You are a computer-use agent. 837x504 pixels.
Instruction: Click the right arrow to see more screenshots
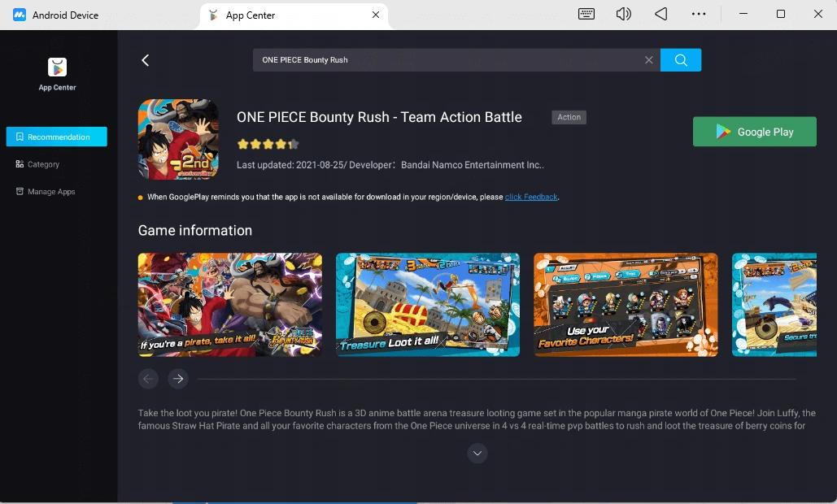click(177, 379)
